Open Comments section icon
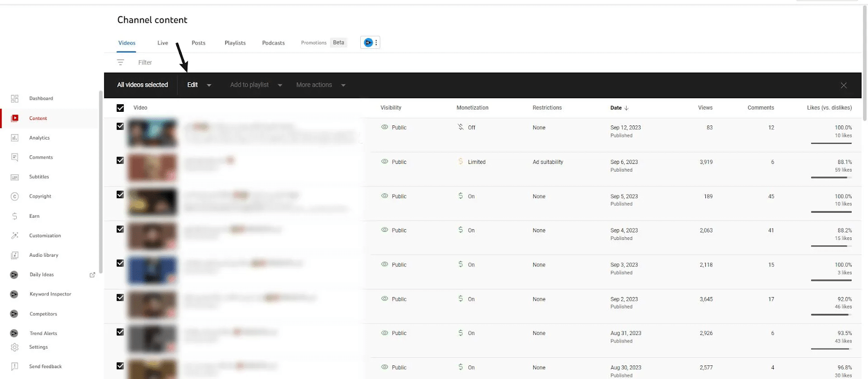The width and height of the screenshot is (868, 379). point(15,157)
